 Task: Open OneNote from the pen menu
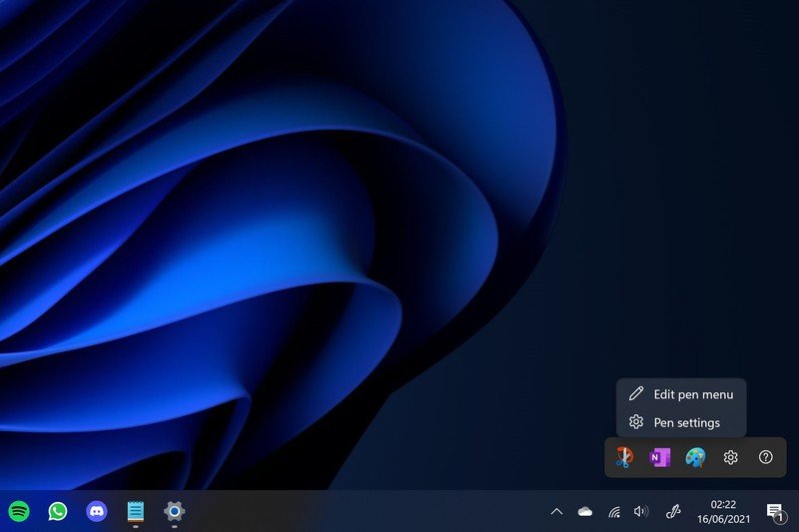click(x=659, y=457)
